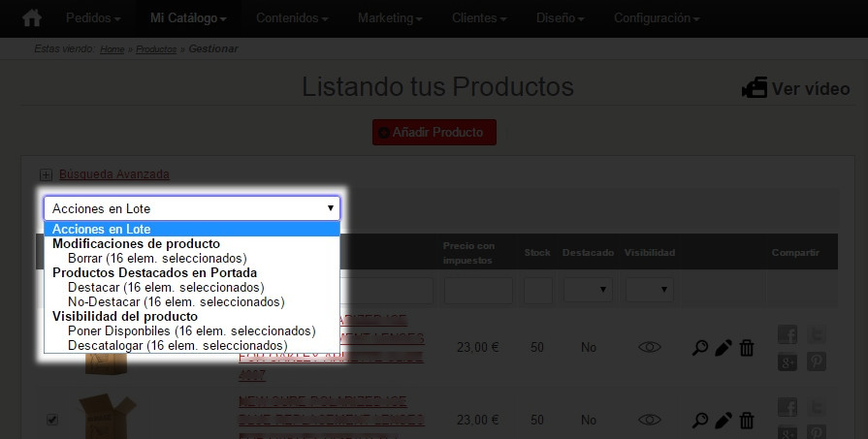Expand Búsqueda Avanzada with the plus icon

(x=46, y=175)
